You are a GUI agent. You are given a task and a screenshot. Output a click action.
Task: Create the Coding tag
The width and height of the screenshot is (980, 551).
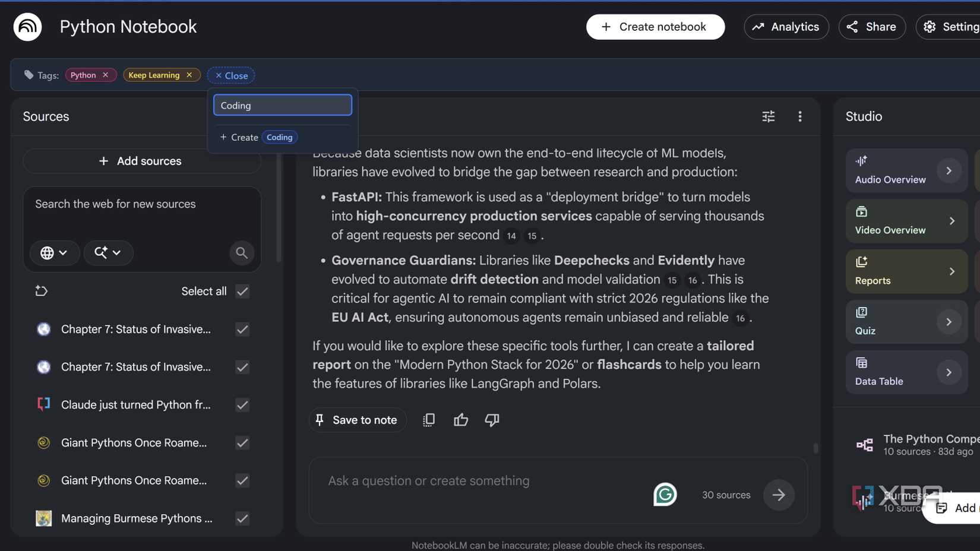[x=258, y=137]
